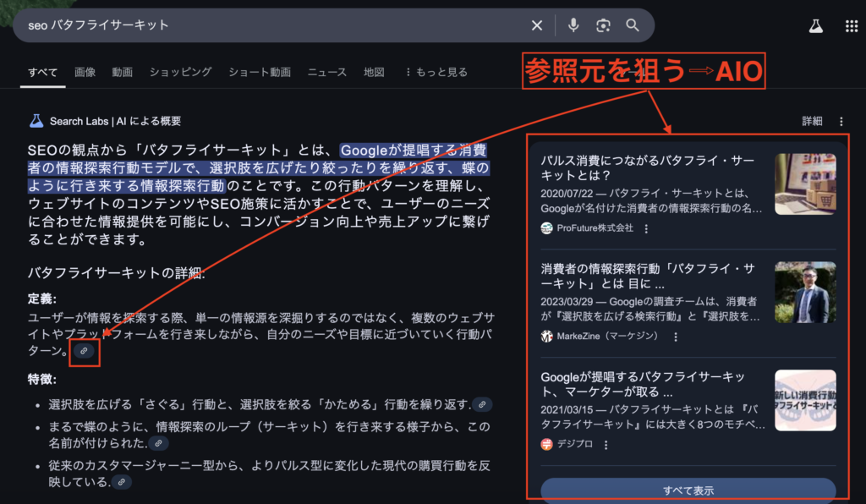866x504 pixels.
Task: Click the snippet date 2020/07/22
Action: point(566,194)
